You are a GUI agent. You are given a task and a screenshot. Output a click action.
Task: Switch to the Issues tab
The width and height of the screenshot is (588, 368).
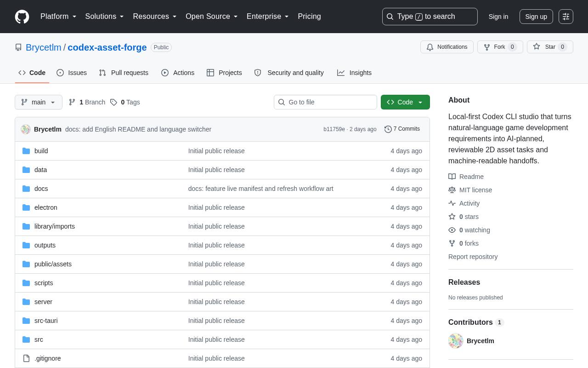[72, 73]
